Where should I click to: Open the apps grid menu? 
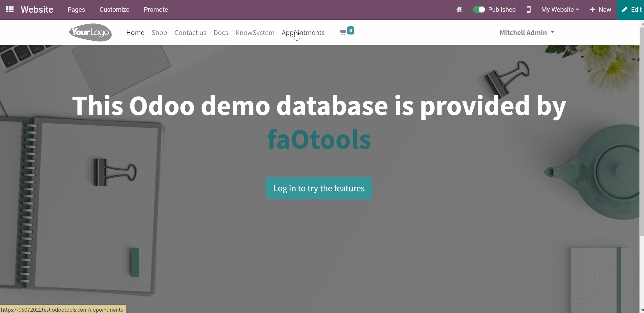tap(9, 9)
